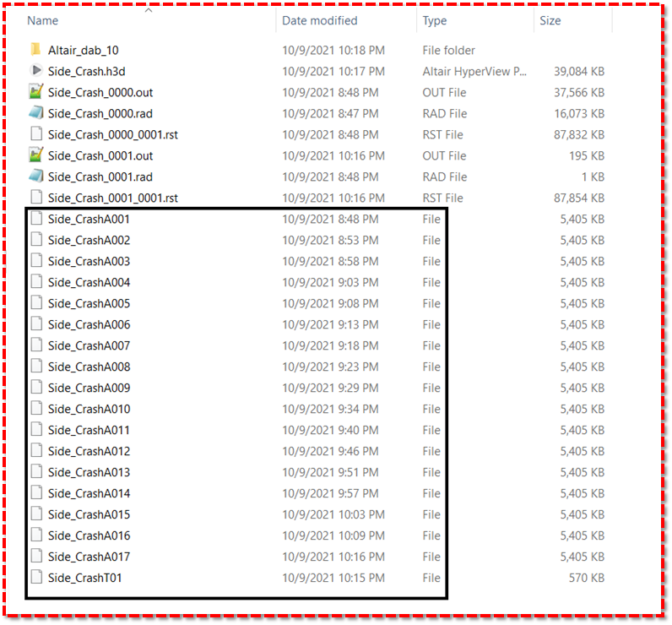Click the File folder type entry
Viewport: 672px width, 625px height.
448,50
